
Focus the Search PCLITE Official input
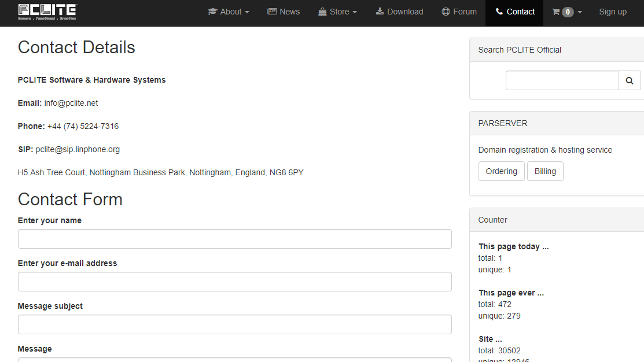[562, 80]
